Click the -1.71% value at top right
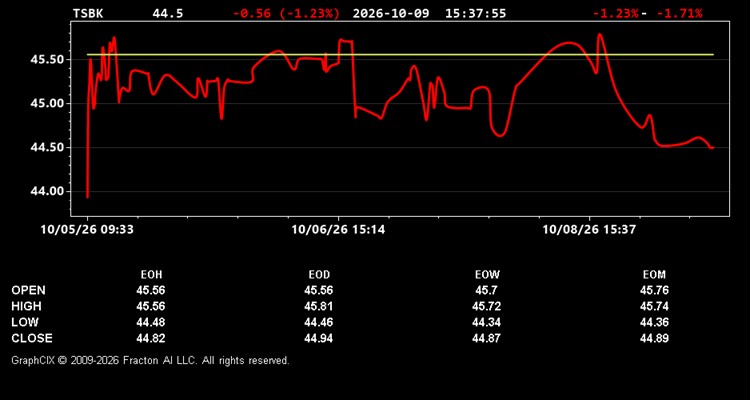Viewport: 750px width, 400px height. click(x=679, y=13)
